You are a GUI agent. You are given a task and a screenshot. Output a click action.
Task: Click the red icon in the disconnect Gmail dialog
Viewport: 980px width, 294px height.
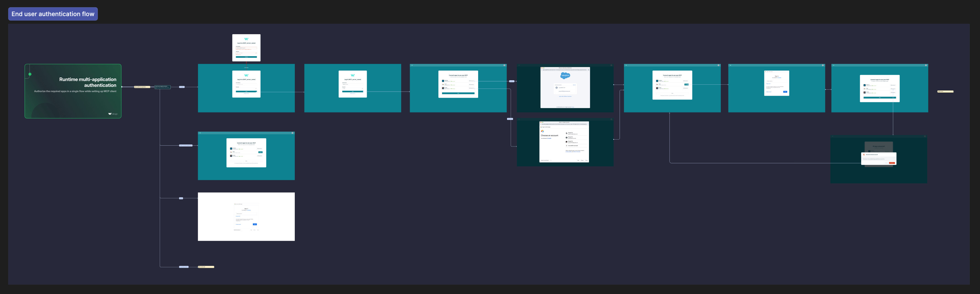(864, 155)
